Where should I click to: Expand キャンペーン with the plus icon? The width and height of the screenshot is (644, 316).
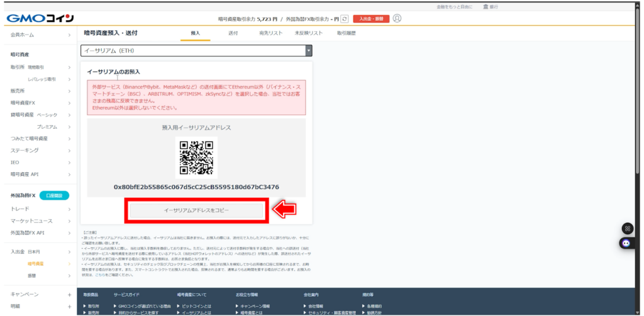pyautogui.click(x=69, y=294)
